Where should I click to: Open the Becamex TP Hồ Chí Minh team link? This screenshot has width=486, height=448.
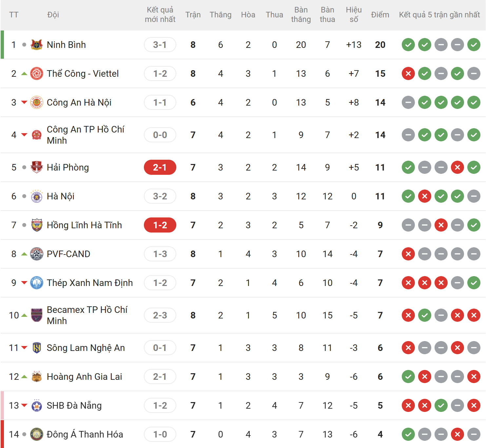point(87,315)
